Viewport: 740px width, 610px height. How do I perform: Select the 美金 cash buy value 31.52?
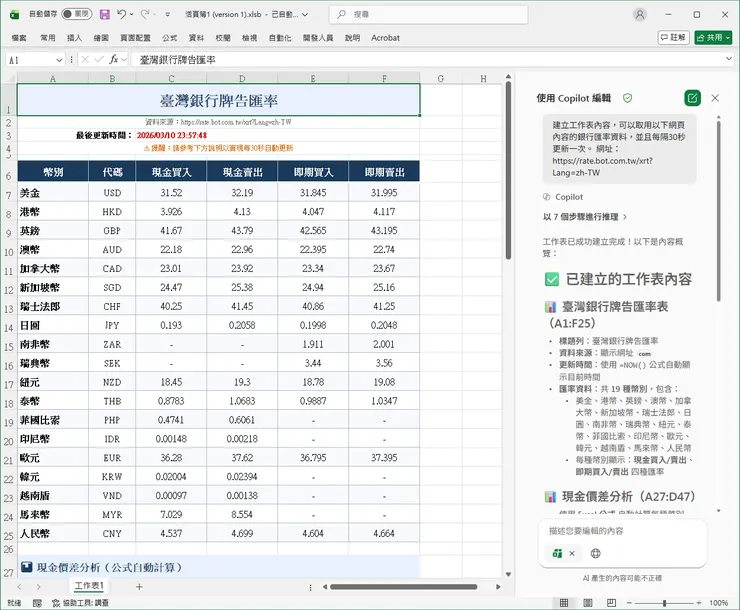point(171,192)
